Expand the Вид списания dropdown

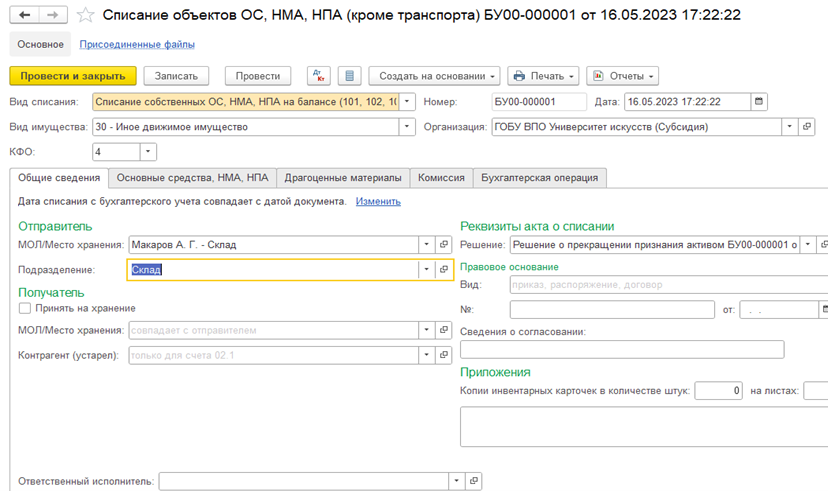point(407,101)
